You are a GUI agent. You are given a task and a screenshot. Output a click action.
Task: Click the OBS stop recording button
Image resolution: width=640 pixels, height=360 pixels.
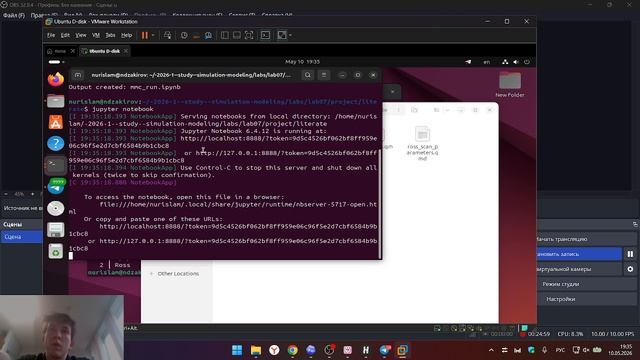[580, 254]
